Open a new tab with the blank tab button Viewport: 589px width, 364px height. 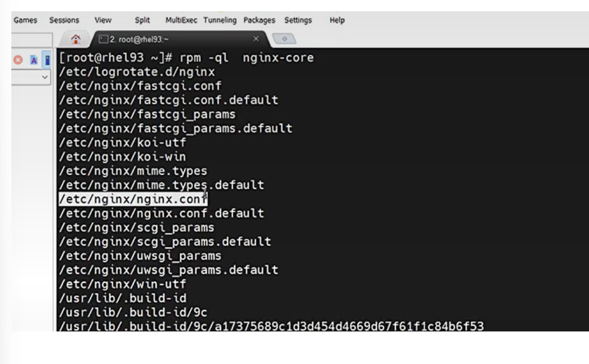[x=284, y=39]
